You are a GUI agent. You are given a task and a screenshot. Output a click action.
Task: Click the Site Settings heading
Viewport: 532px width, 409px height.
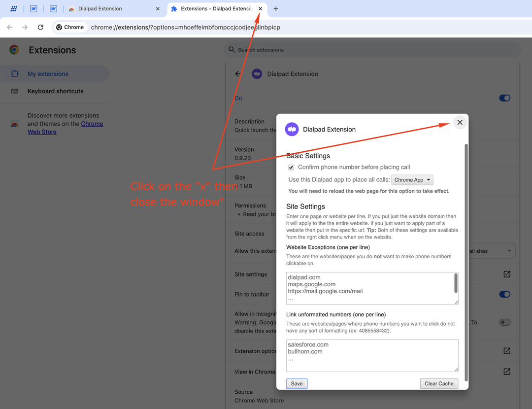click(305, 206)
